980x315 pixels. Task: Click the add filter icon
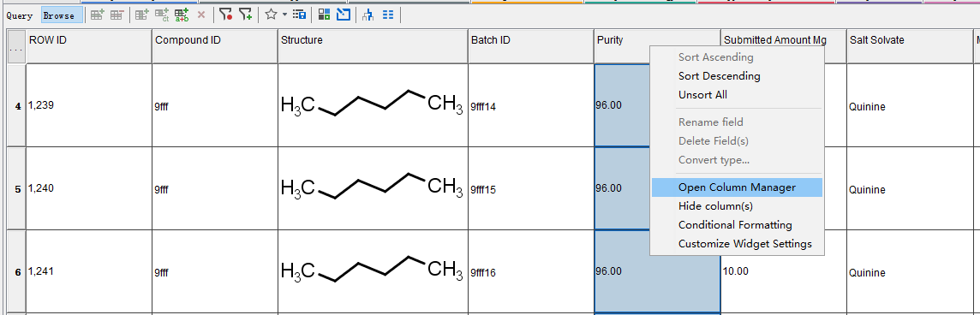(246, 15)
